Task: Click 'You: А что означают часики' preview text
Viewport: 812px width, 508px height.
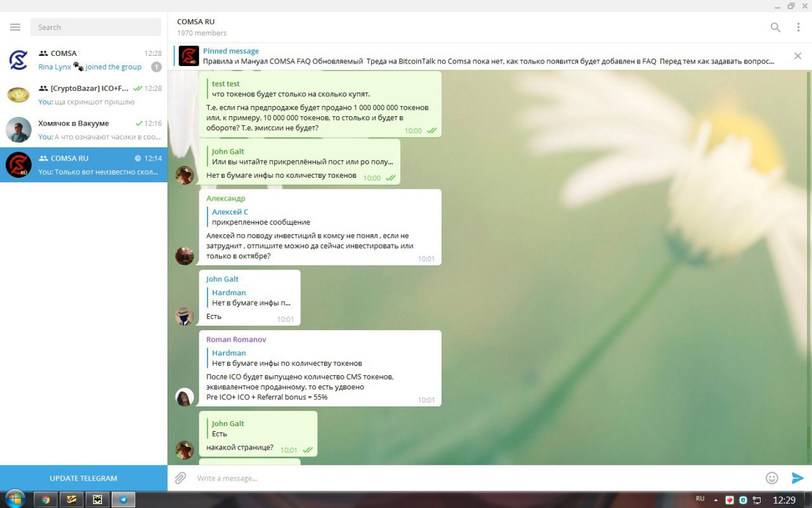Action: tap(100, 137)
